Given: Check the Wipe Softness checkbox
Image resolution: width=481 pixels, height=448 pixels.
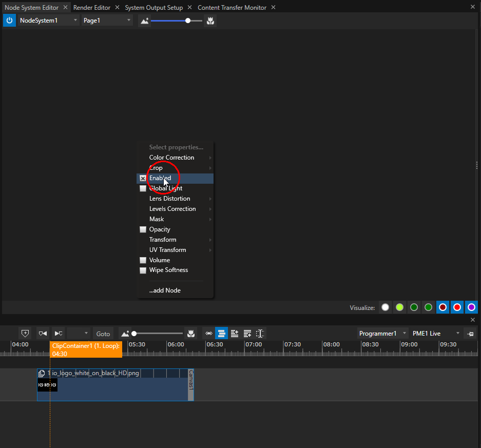Looking at the screenshot, I should coord(143,270).
